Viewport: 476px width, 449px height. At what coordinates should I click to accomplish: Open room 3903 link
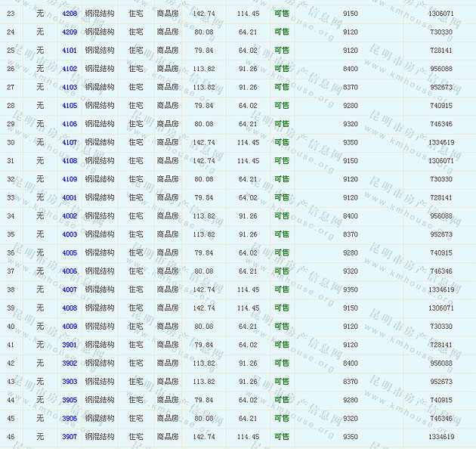pyautogui.click(x=70, y=382)
